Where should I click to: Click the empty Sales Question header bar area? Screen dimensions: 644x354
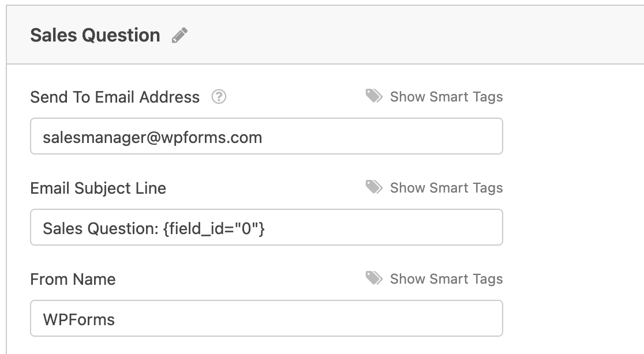[x=404, y=36]
